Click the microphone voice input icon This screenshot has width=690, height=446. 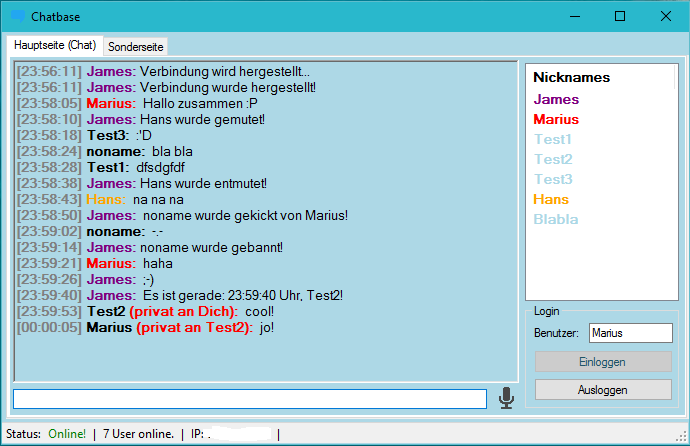[x=506, y=398]
